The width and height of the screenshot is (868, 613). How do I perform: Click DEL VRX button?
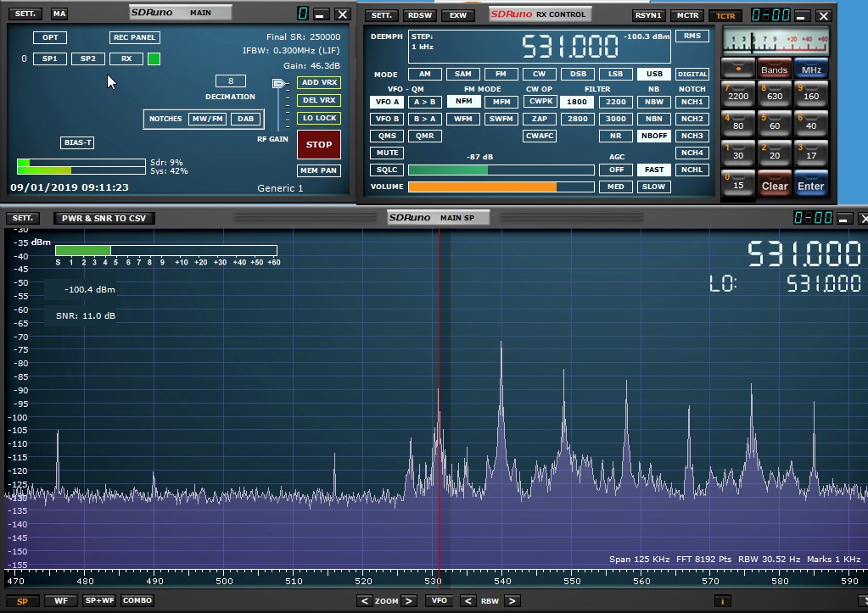click(x=319, y=100)
